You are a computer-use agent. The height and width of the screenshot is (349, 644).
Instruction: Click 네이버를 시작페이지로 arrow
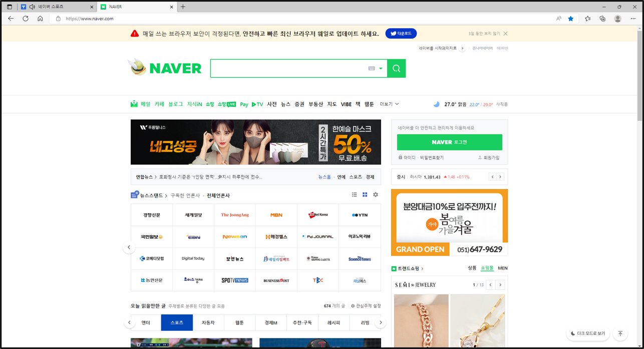coord(462,49)
